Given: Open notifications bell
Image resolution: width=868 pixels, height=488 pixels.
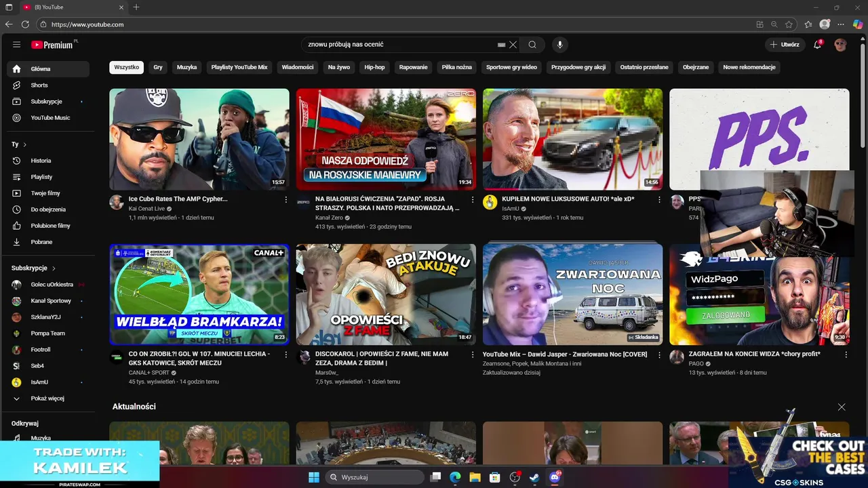Looking at the screenshot, I should 817,45.
